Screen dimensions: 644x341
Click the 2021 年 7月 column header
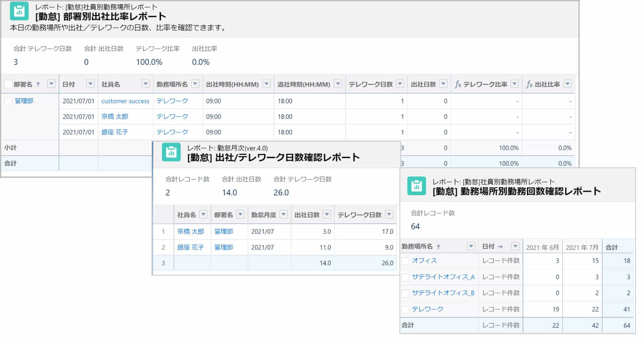click(582, 247)
